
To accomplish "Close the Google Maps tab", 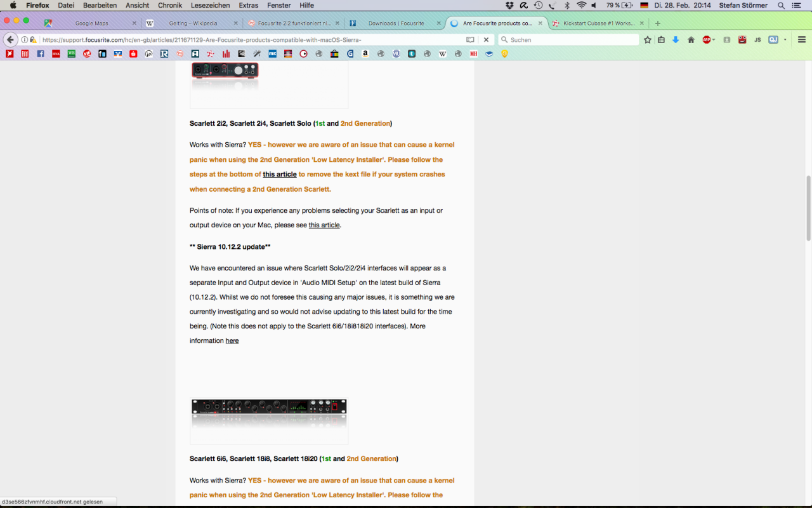I will (134, 23).
